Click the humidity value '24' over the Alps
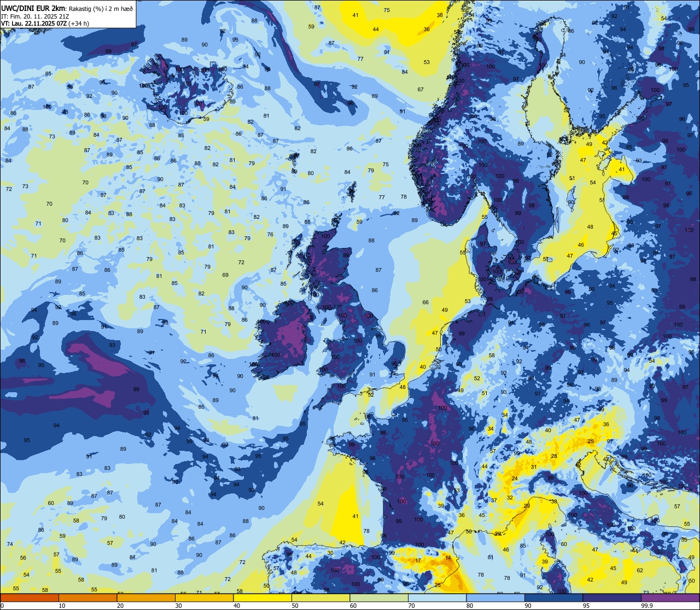This screenshot has height=610, width=700. [x=514, y=478]
